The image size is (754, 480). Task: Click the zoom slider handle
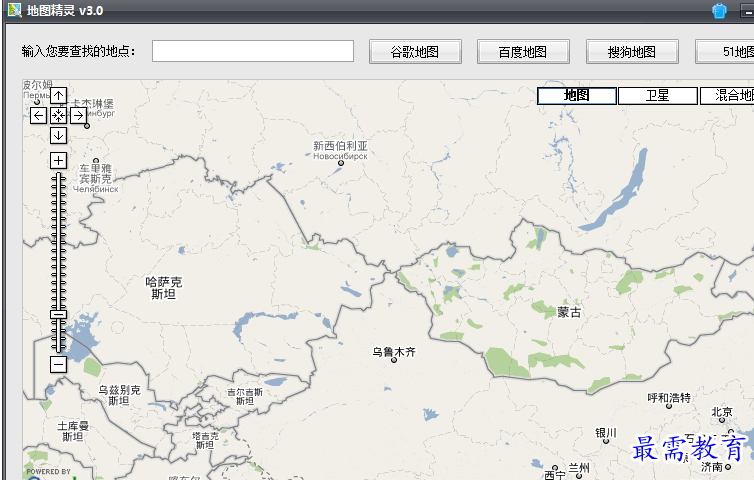click(58, 315)
